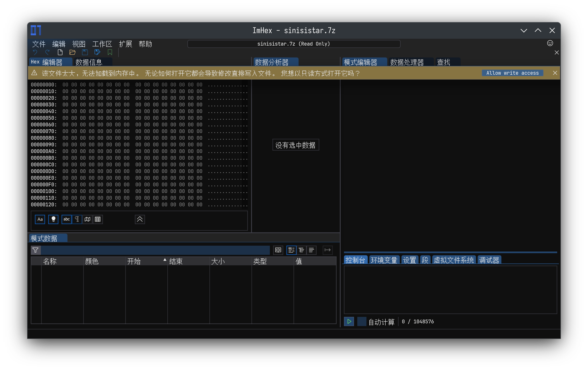Open the 编辑 (Edit) menu
The image size is (588, 371).
(x=59, y=44)
